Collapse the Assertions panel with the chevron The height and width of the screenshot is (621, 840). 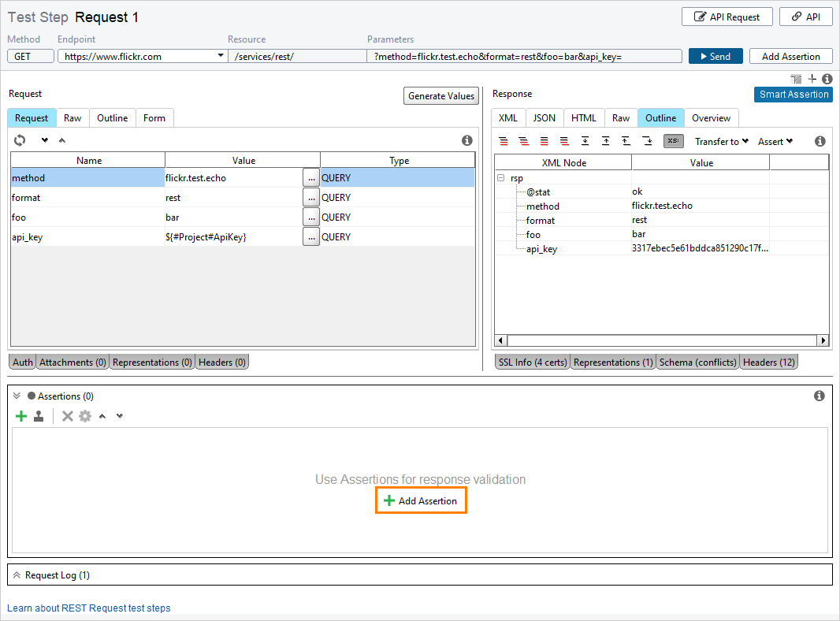pyautogui.click(x=15, y=396)
